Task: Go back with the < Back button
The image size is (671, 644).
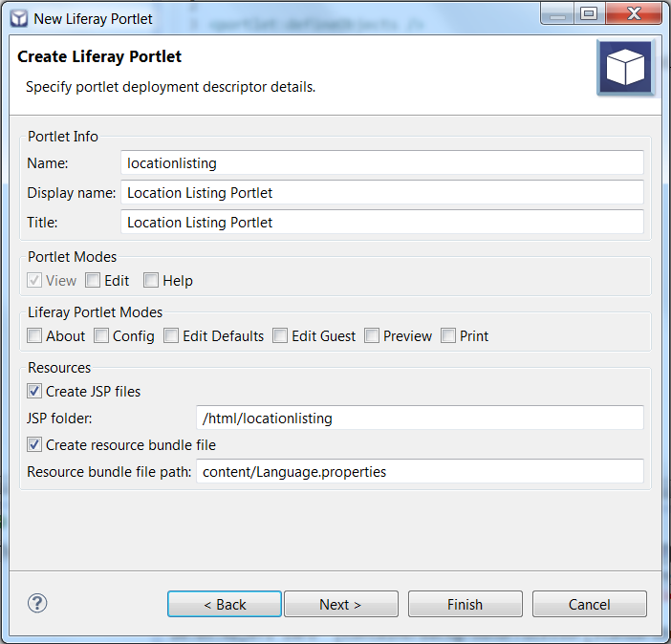Action: pyautogui.click(x=225, y=604)
